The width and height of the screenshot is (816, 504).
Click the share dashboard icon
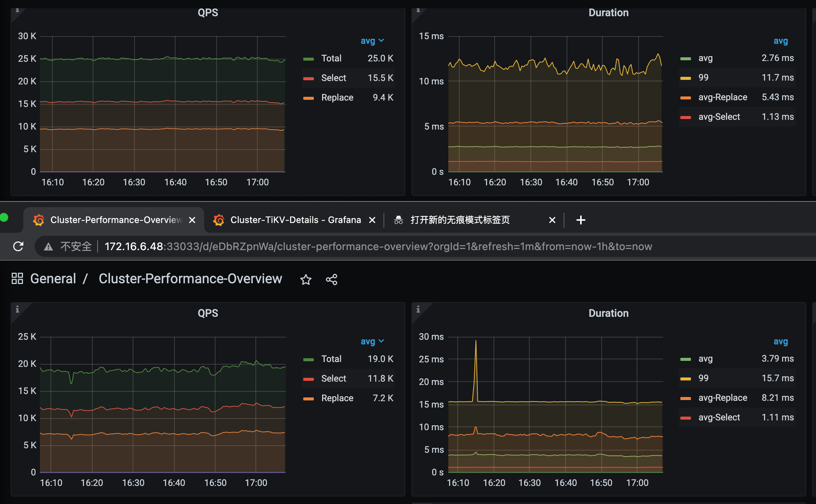click(332, 279)
